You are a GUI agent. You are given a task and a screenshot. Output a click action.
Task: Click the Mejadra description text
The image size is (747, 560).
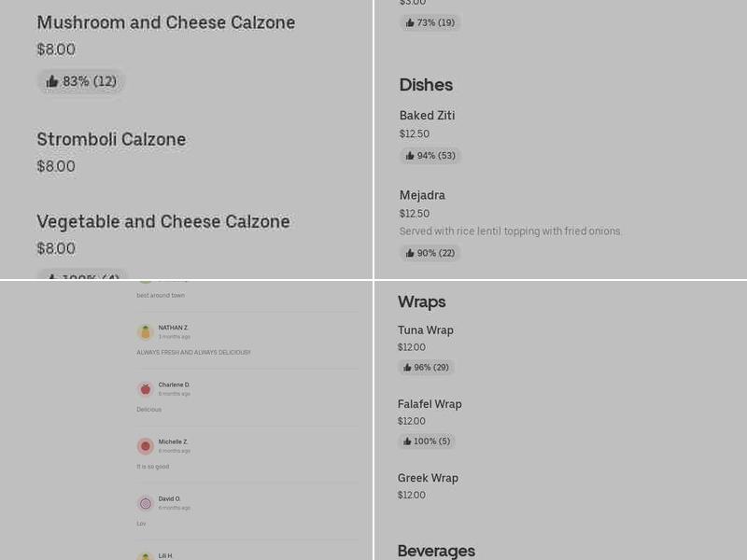[x=511, y=231]
